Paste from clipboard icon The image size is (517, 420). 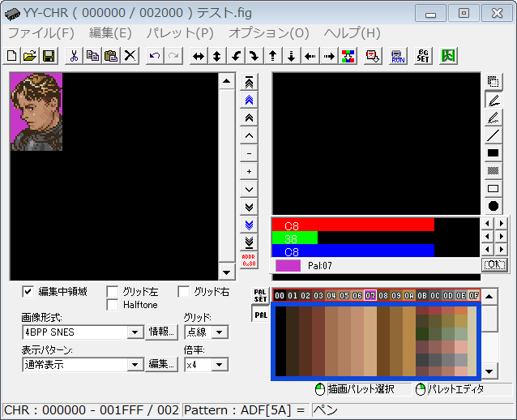(111, 56)
